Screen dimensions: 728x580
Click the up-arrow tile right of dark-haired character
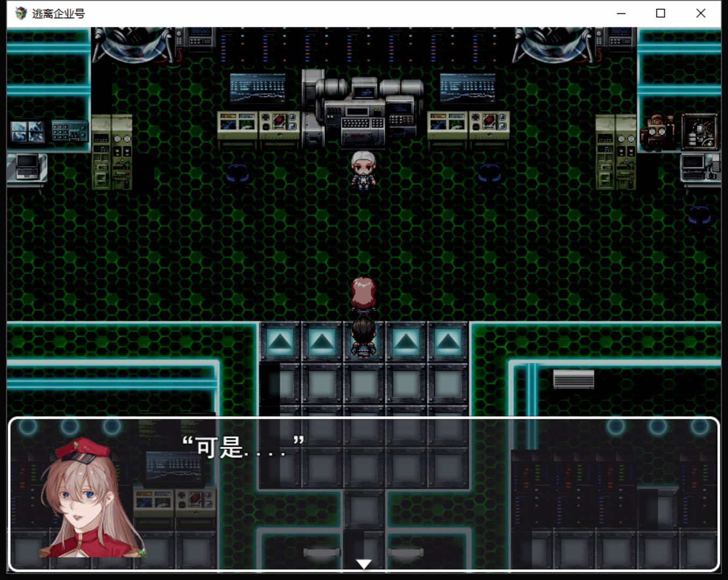point(406,341)
